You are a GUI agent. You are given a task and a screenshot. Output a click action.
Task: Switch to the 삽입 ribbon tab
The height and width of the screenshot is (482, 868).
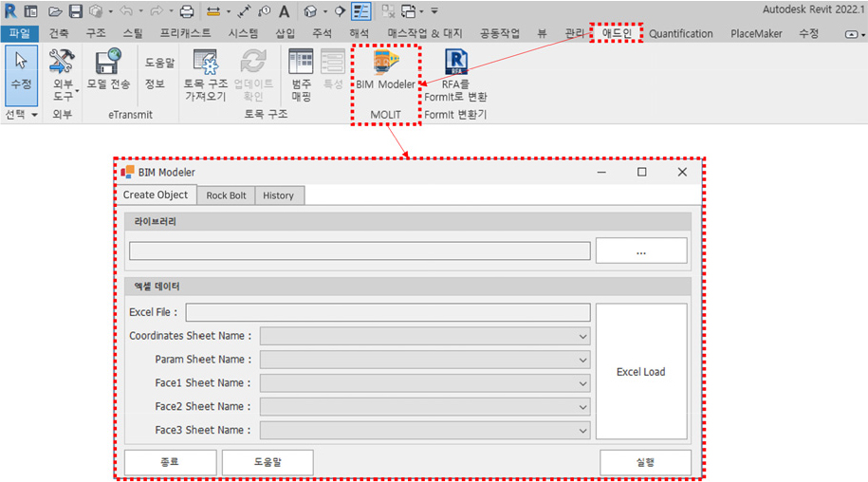tap(286, 33)
